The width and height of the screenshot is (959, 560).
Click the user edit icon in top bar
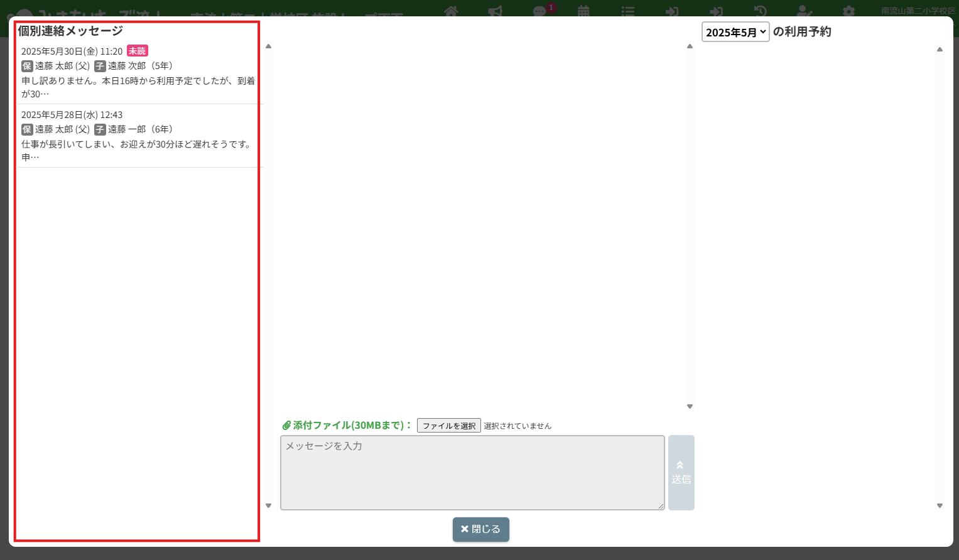[x=804, y=11]
